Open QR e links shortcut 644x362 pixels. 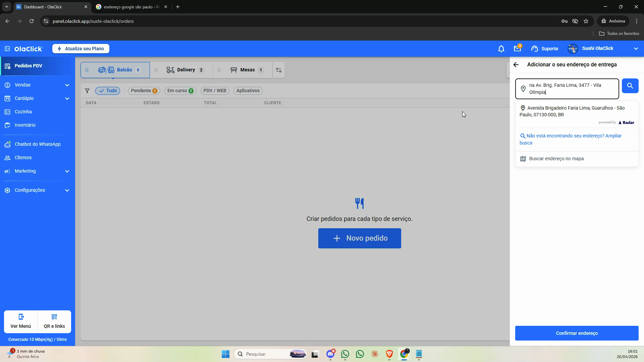pyautogui.click(x=54, y=322)
